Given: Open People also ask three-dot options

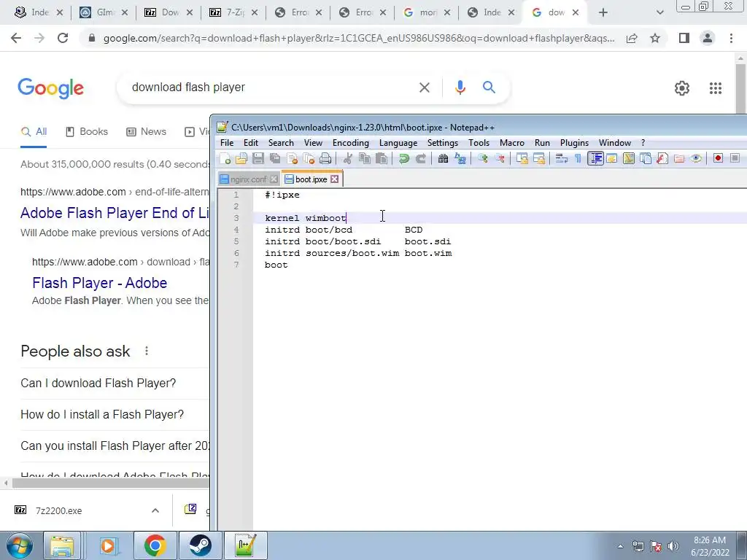Looking at the screenshot, I should click(x=147, y=351).
